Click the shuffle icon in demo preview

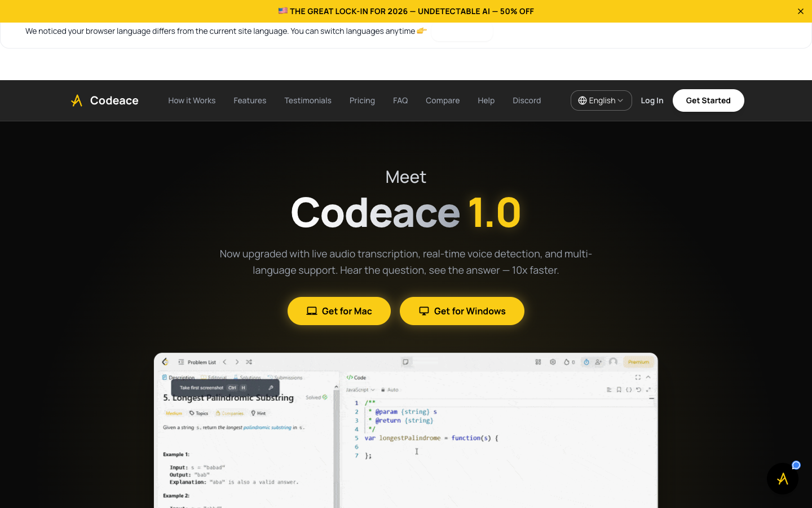tap(249, 362)
